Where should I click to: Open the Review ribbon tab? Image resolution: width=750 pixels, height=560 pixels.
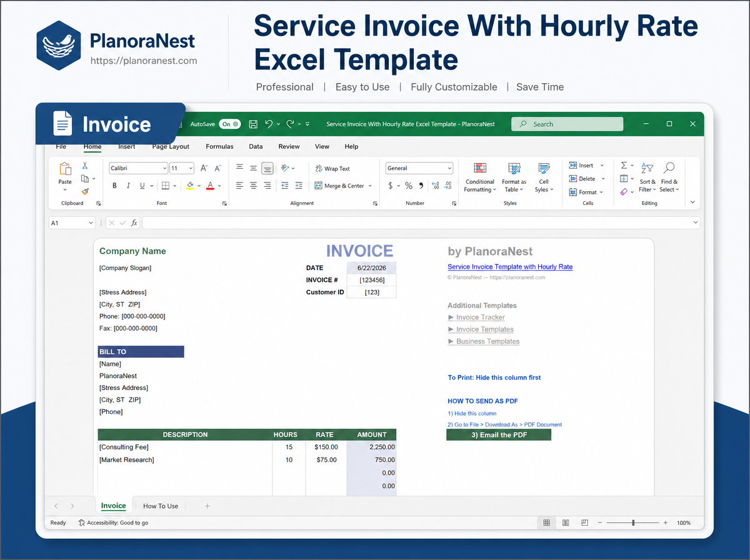pyautogui.click(x=289, y=147)
